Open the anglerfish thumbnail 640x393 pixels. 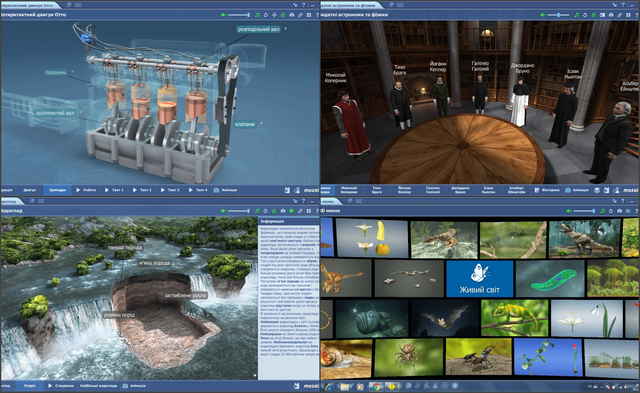click(372, 319)
